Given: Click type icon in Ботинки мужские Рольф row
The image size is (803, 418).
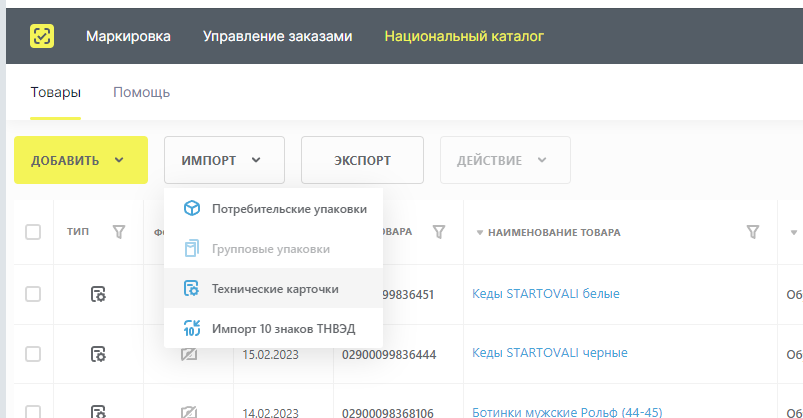Looking at the screenshot, I should pyautogui.click(x=98, y=411).
